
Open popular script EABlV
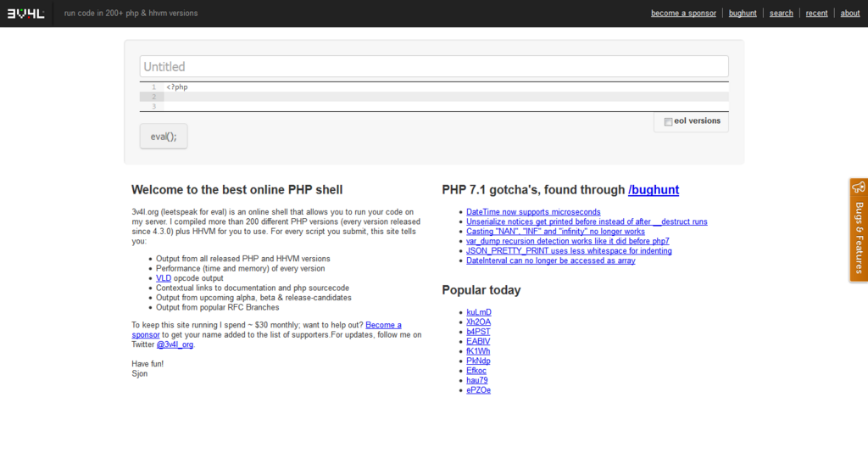coord(478,341)
